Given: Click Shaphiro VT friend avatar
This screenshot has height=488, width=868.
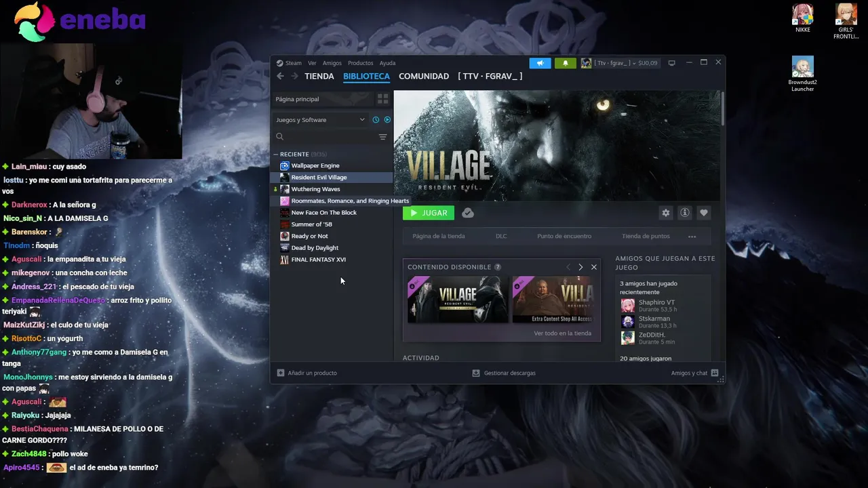Looking at the screenshot, I should coord(628,305).
